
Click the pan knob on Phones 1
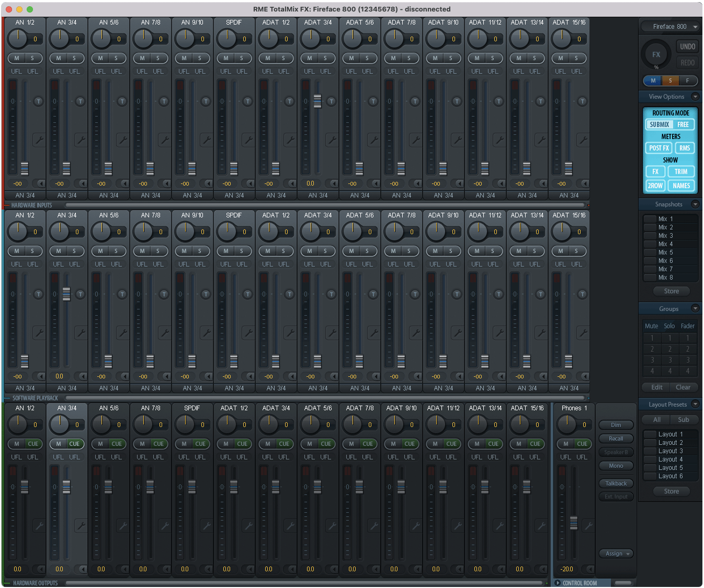point(567,424)
